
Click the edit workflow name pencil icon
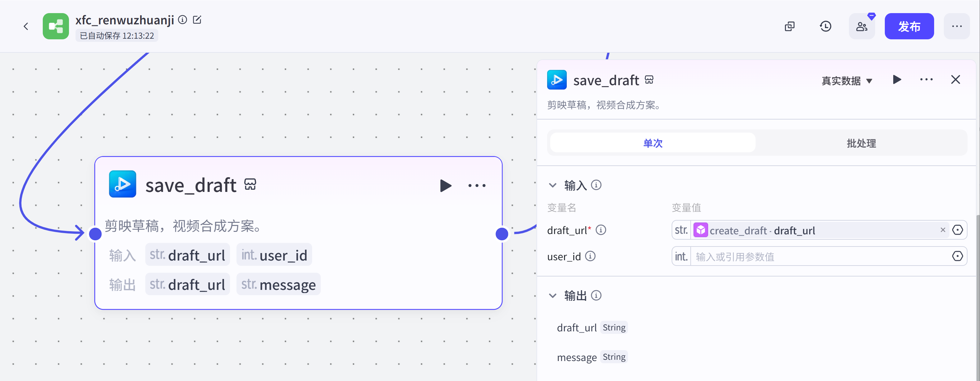(197, 20)
